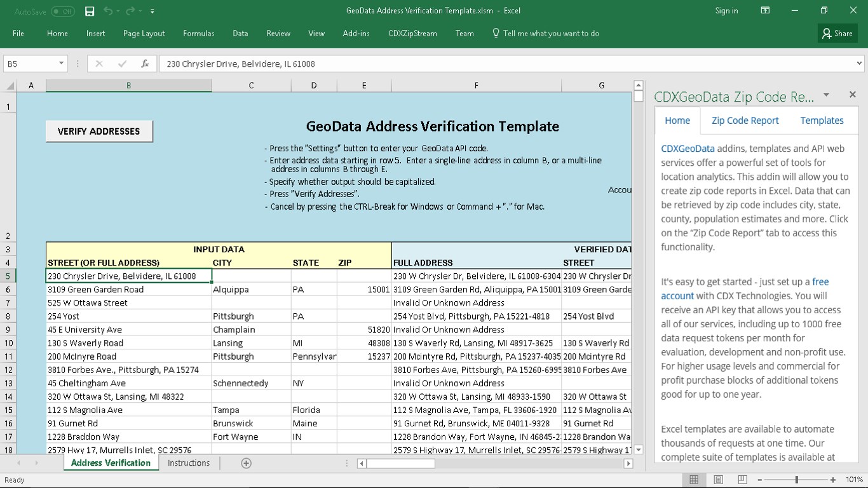The width and height of the screenshot is (868, 488).
Task: Click the Save icon in title bar
Action: coord(90,11)
